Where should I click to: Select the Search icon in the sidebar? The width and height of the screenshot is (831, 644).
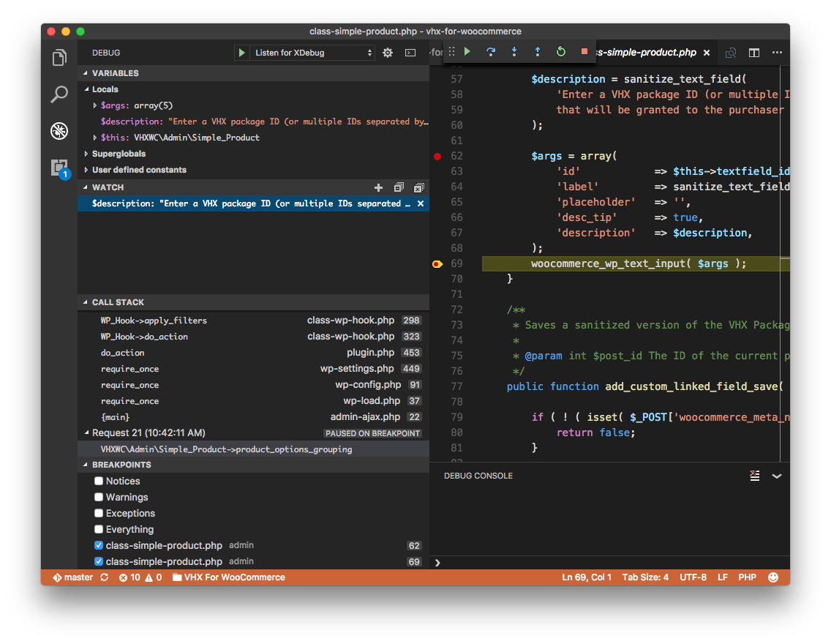(59, 94)
